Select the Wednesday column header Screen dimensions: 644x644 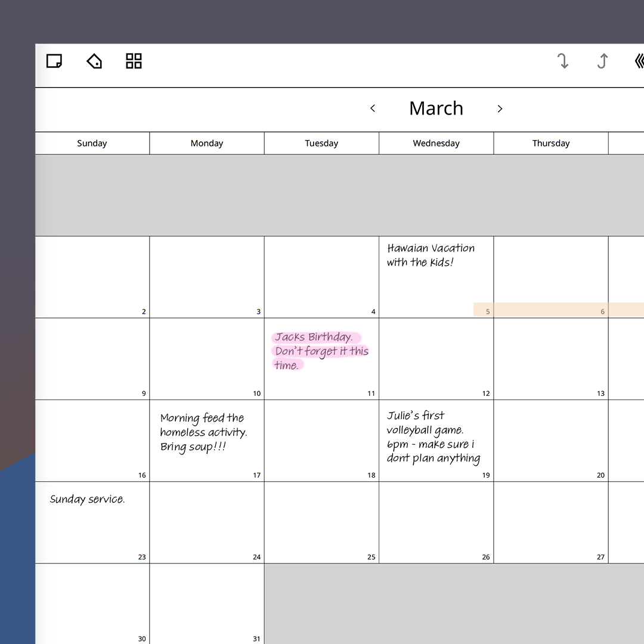436,143
